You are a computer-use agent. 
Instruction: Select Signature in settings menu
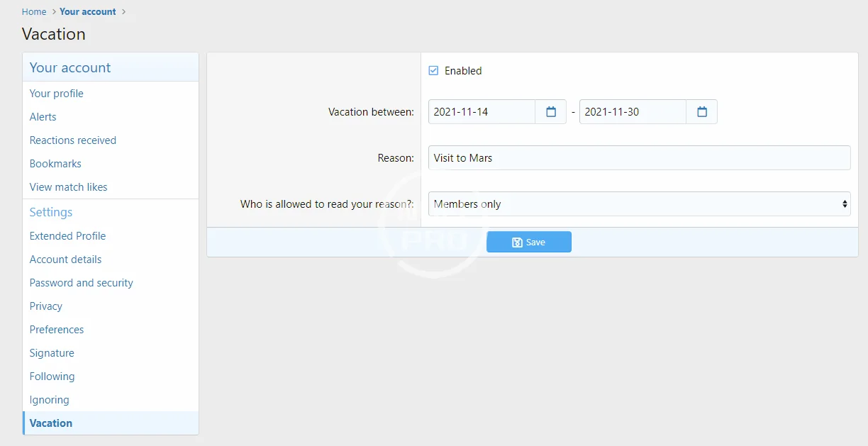(x=52, y=353)
